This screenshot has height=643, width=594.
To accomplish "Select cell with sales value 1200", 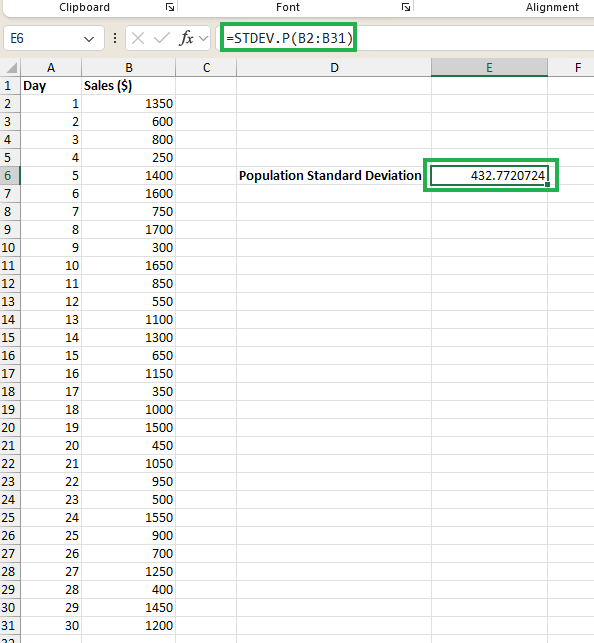I will click(129, 626).
